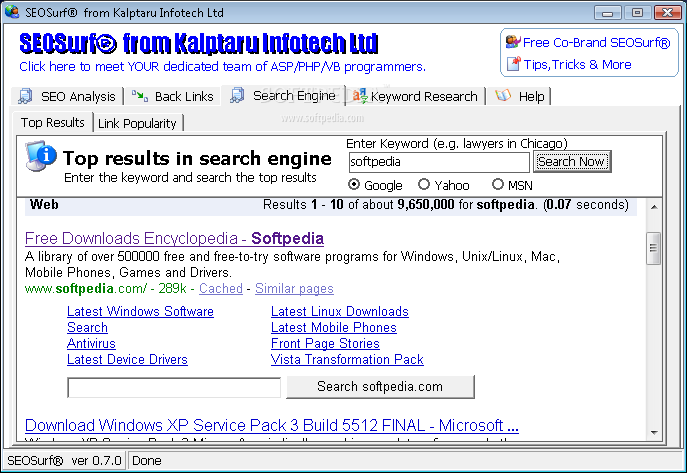Viewport: 687px width, 473px height.
Task: Open the Antivirus link
Action: point(91,343)
